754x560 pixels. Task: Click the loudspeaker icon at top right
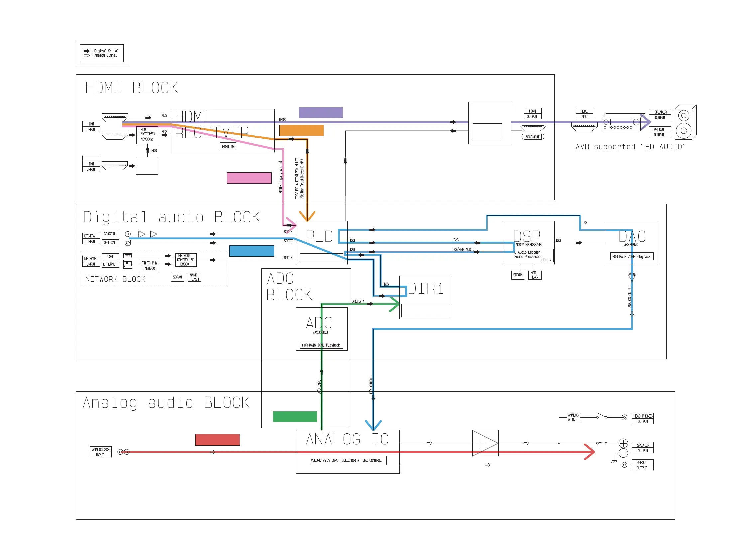[685, 122]
